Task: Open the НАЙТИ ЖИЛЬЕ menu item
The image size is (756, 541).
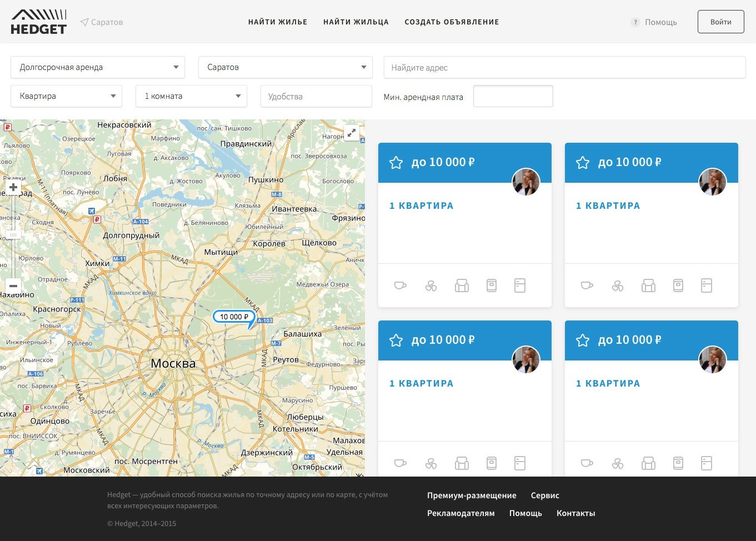Action: 278,22
